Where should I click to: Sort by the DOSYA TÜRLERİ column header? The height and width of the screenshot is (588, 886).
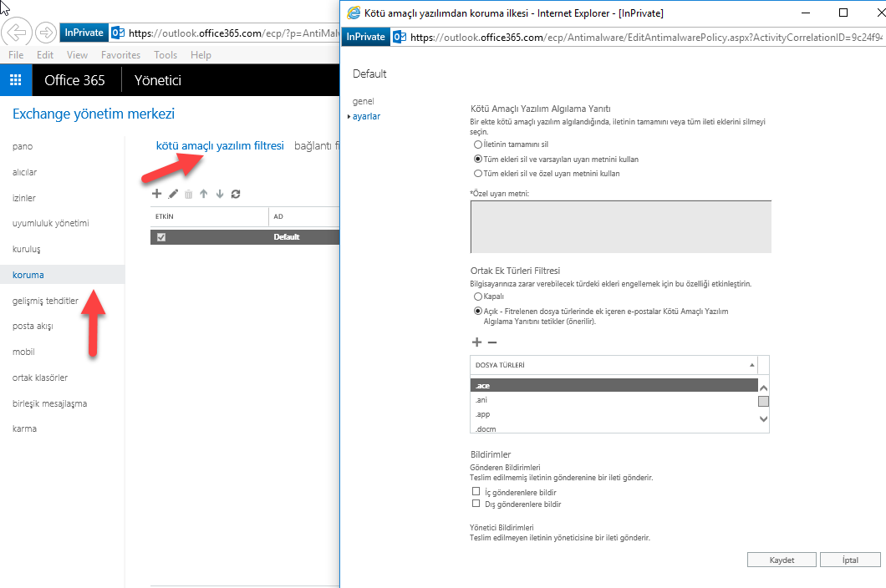(614, 365)
